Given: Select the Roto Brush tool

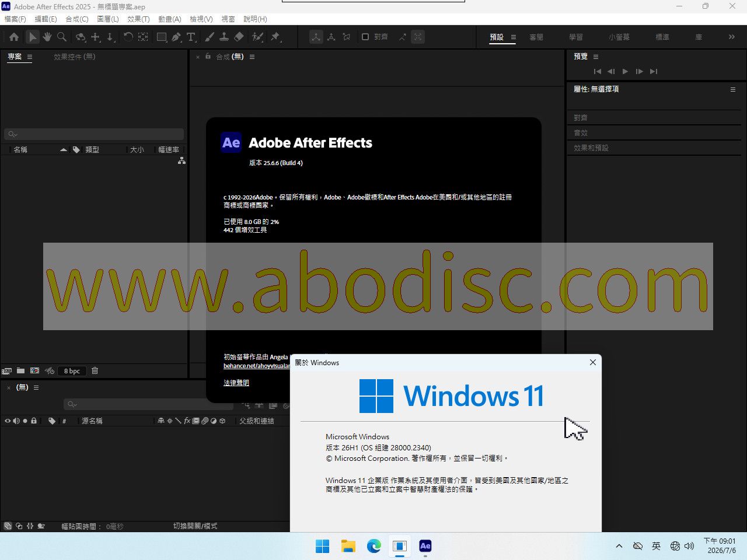Looking at the screenshot, I should pyautogui.click(x=257, y=37).
